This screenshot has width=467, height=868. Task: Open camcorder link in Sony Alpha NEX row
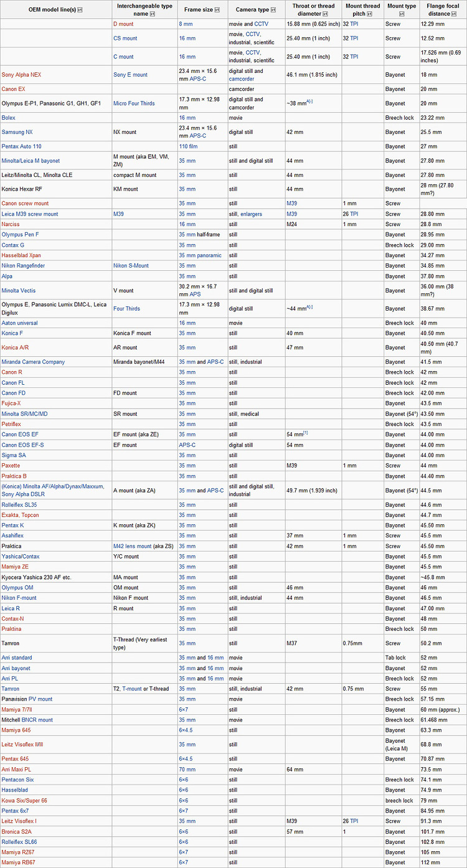pyautogui.click(x=242, y=79)
